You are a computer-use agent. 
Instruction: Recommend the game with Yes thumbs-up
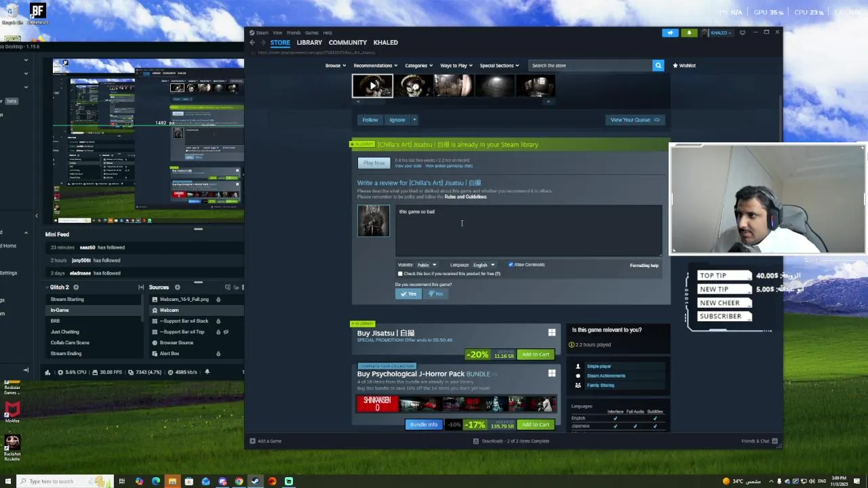409,294
